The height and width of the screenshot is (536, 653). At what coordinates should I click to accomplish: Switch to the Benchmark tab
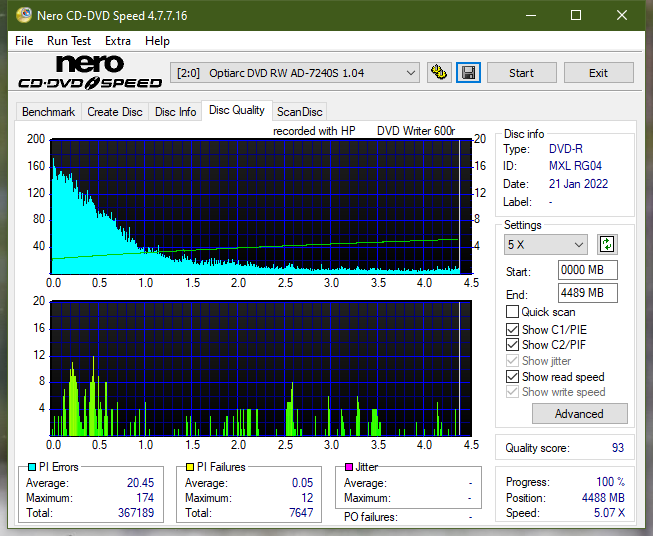[x=49, y=112]
